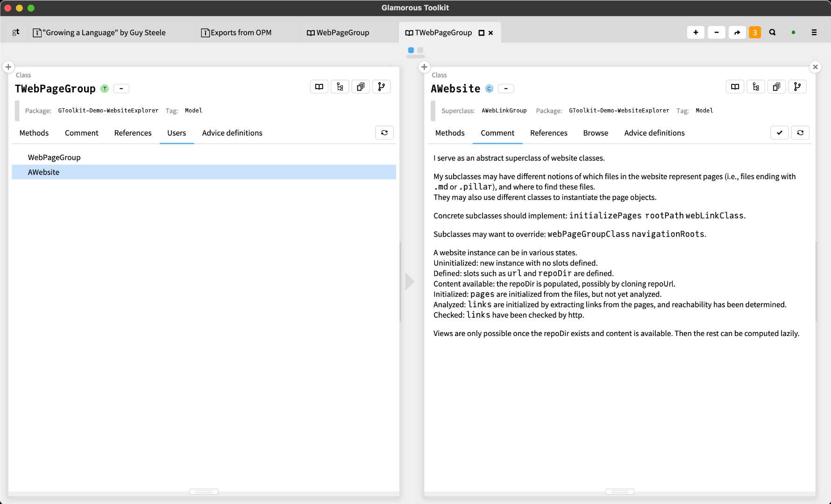
Task: Open Advice definitions tab in AWebsite pane
Action: coord(654,133)
